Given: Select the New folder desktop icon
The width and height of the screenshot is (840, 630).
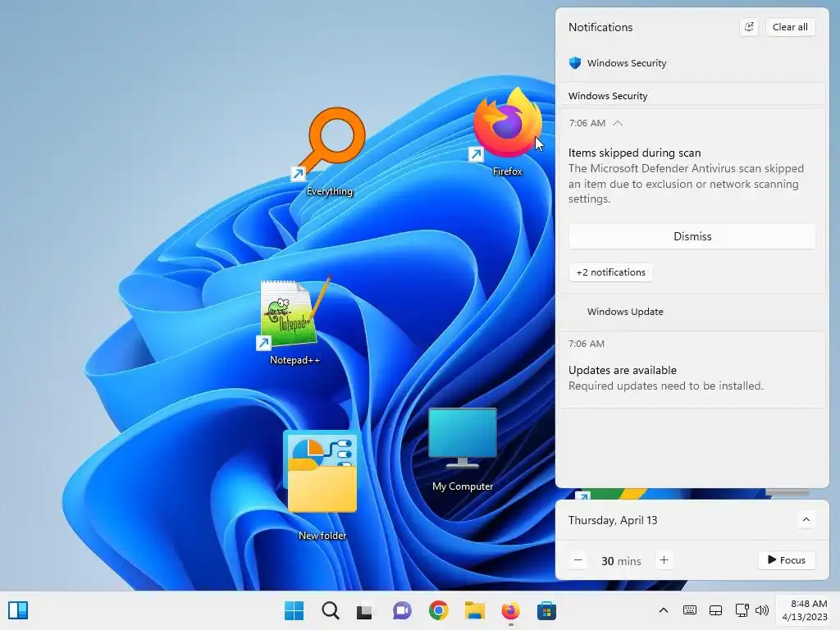Looking at the screenshot, I should coord(322,485).
